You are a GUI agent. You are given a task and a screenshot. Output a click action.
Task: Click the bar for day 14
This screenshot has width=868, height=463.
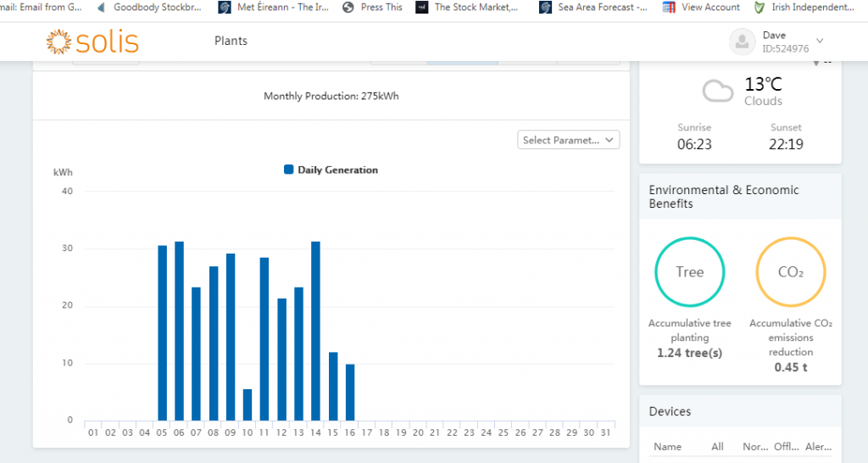click(x=315, y=331)
